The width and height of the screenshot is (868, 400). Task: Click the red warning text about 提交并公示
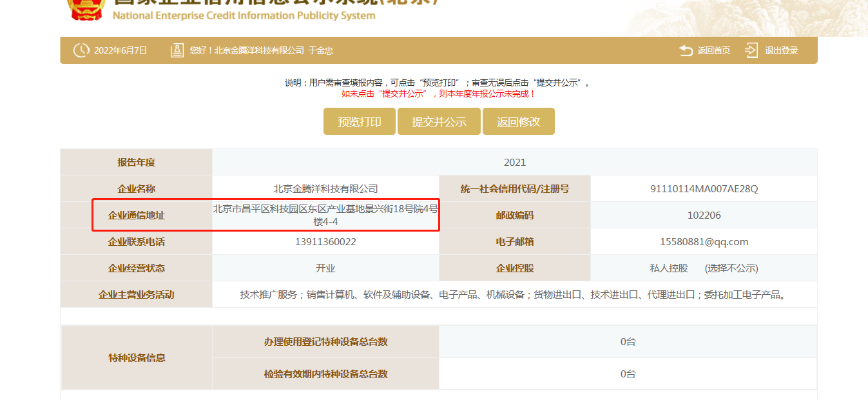pyautogui.click(x=438, y=94)
